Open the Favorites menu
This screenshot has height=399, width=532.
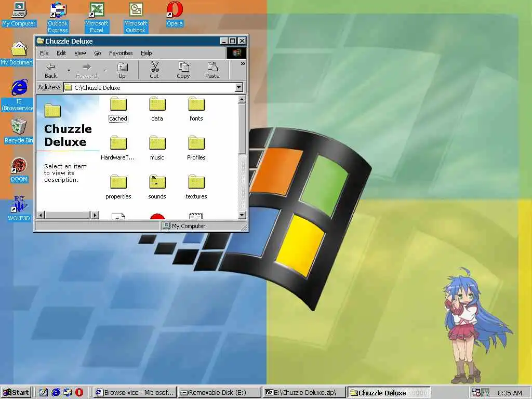(x=121, y=53)
